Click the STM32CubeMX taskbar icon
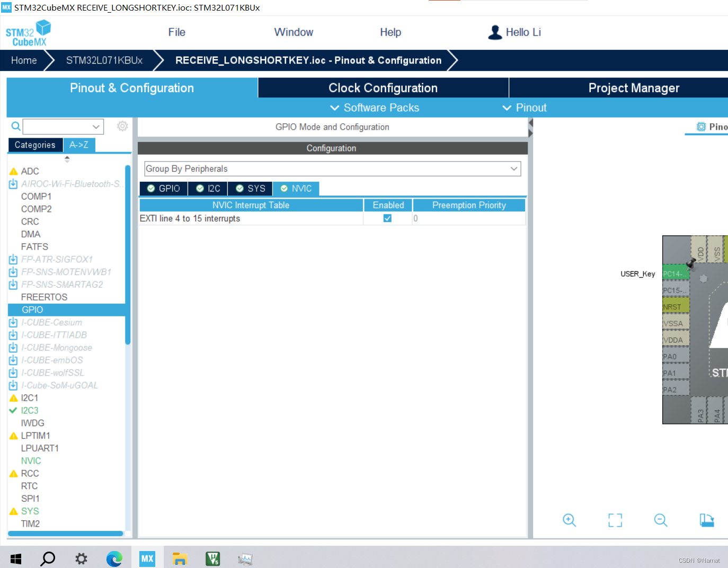Image resolution: width=728 pixels, height=568 pixels. pyautogui.click(x=147, y=558)
